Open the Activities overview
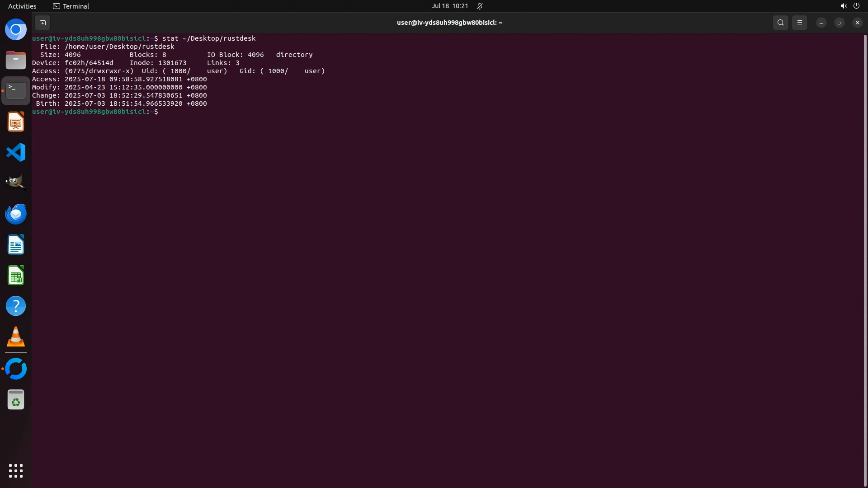The height and width of the screenshot is (488, 868). [x=22, y=6]
